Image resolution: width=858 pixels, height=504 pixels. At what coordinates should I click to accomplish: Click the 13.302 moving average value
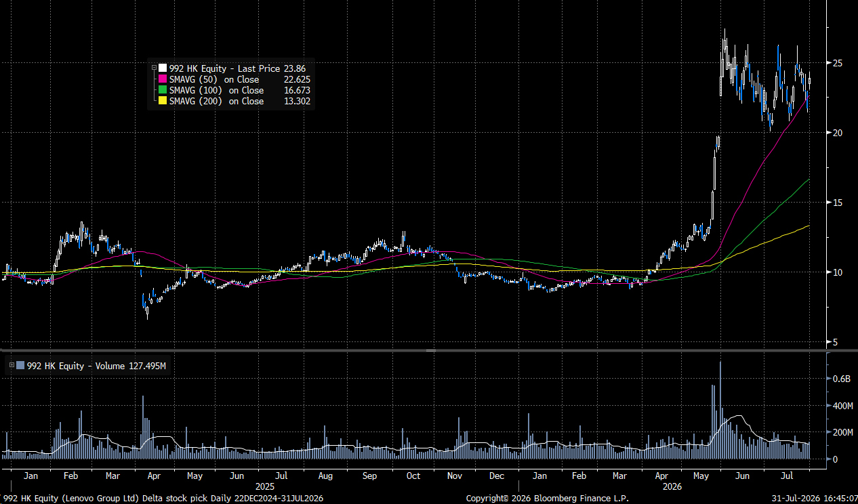[297, 101]
